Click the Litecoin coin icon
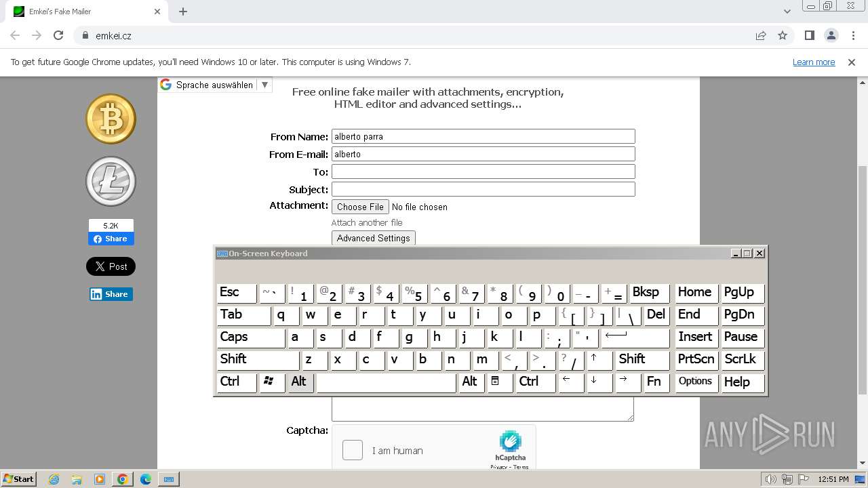This screenshot has height=488, width=868. (111, 181)
